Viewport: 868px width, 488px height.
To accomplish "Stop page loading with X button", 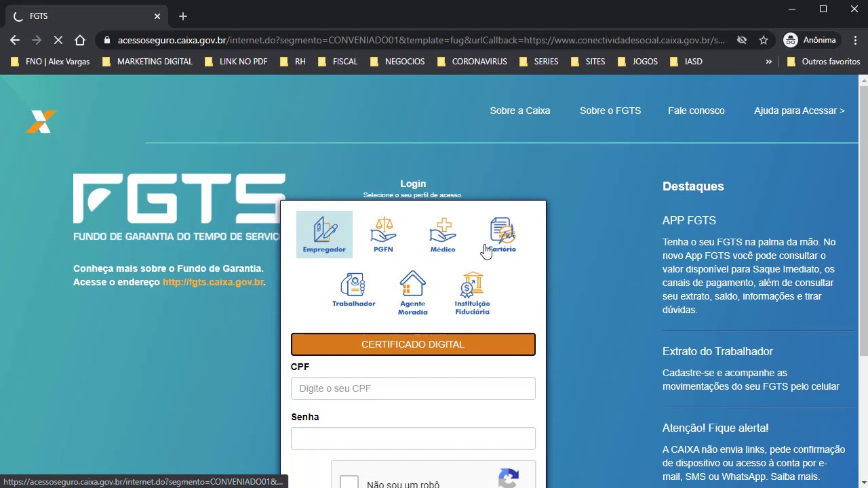I will click(58, 40).
